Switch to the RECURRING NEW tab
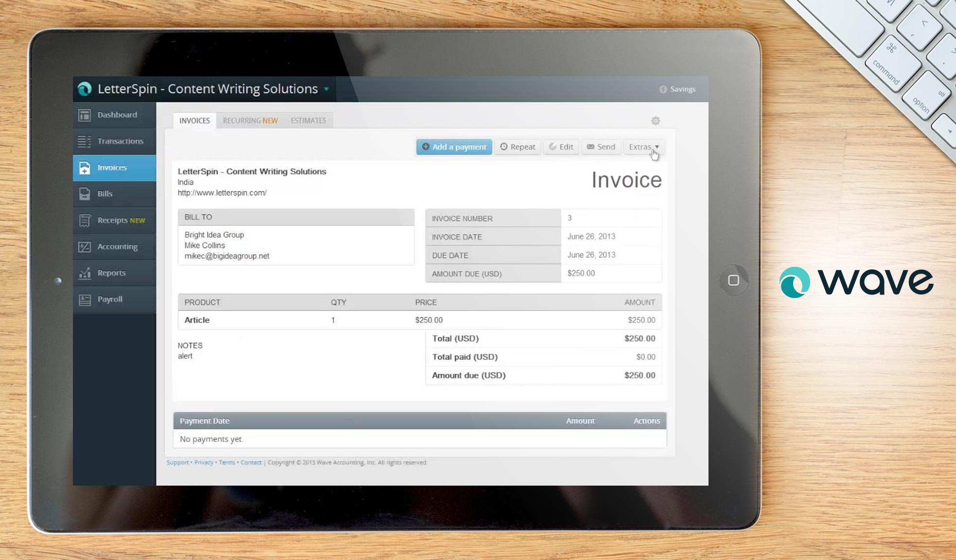This screenshot has height=560, width=956. (x=250, y=121)
